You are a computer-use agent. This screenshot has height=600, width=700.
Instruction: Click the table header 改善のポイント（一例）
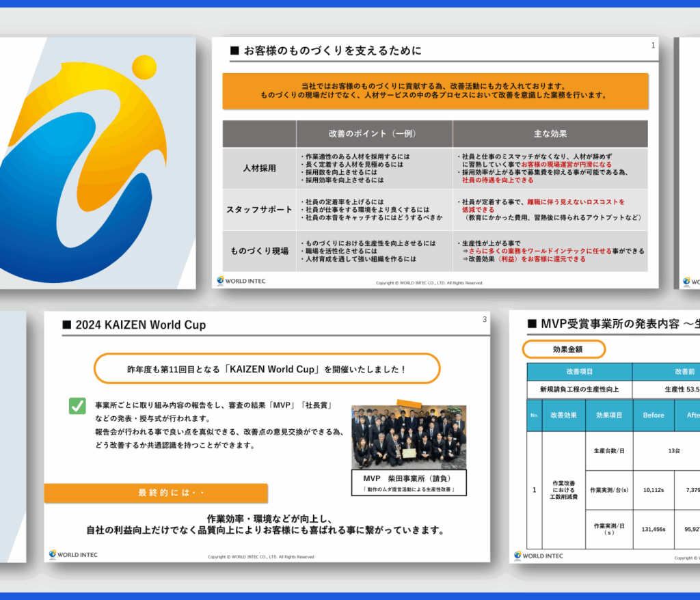coord(374,133)
